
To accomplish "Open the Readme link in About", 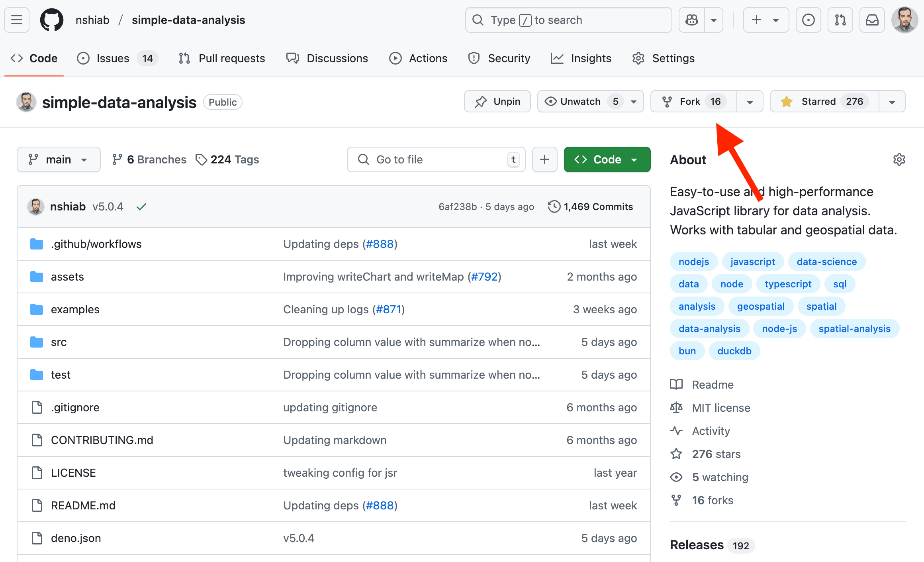I will pyautogui.click(x=702, y=385).
